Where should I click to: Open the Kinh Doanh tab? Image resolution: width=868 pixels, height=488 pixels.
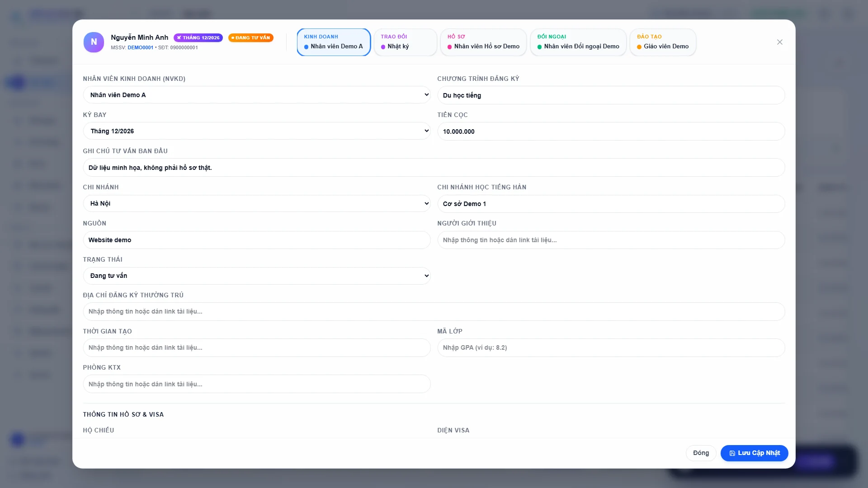334,42
